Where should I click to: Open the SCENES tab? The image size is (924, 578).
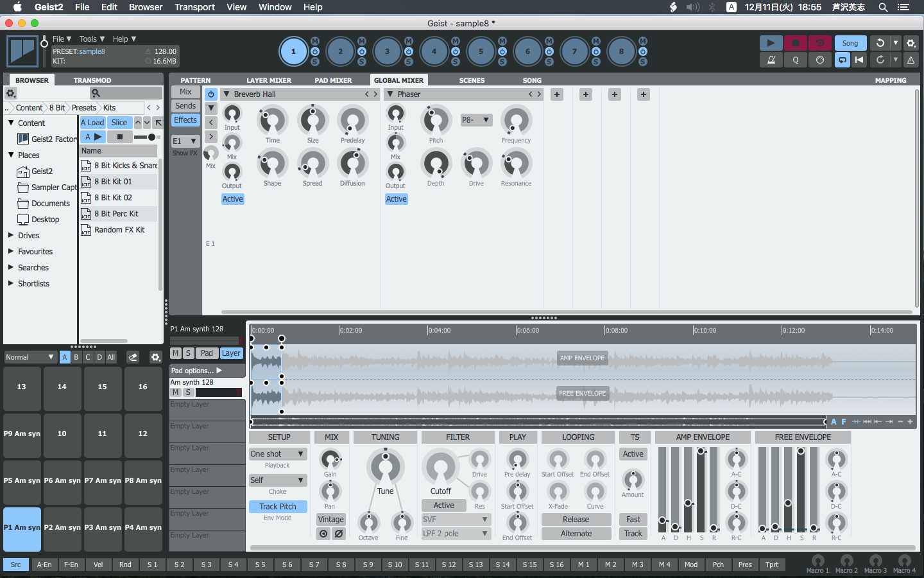point(472,80)
